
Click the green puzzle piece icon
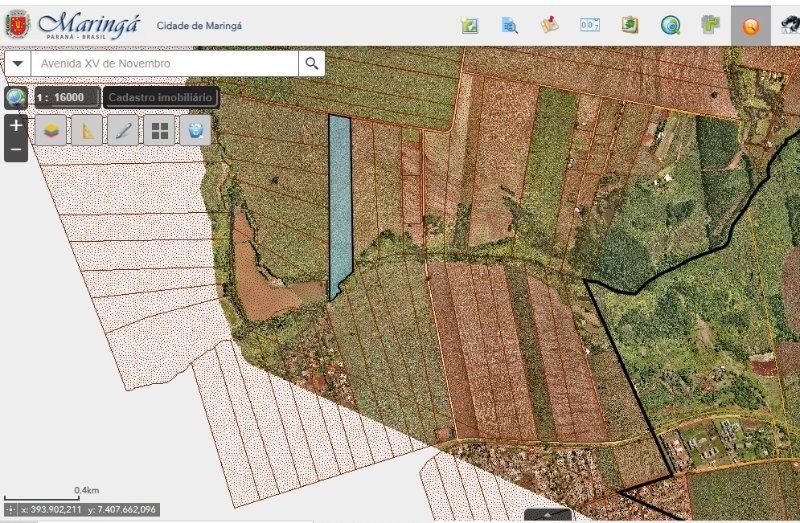pos(711,26)
